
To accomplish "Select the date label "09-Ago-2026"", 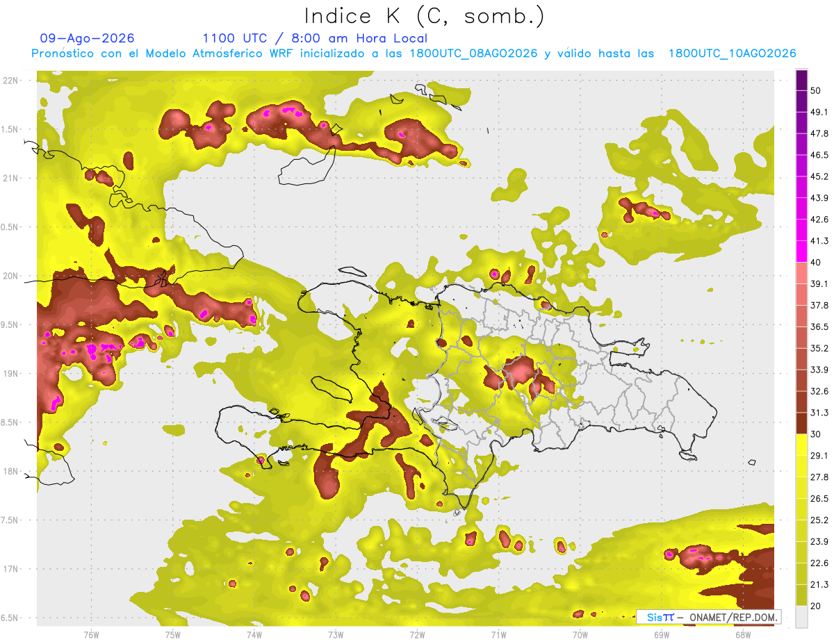I will click(x=87, y=38).
